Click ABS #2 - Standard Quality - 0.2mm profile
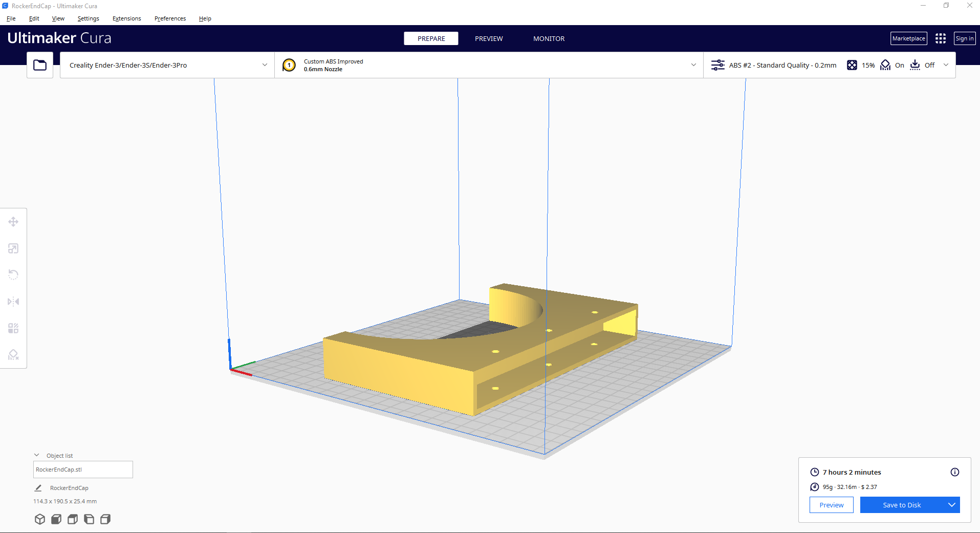The width and height of the screenshot is (980, 533). [782, 65]
